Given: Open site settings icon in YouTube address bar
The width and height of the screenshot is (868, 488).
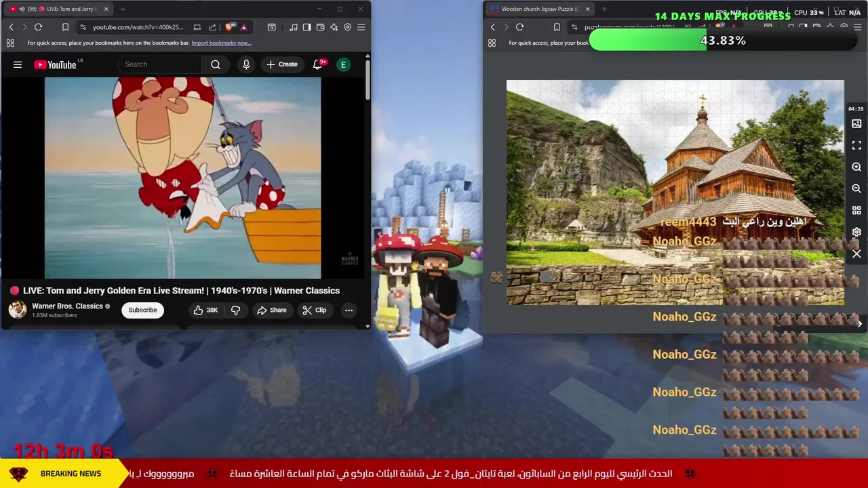Looking at the screenshot, I should (83, 27).
